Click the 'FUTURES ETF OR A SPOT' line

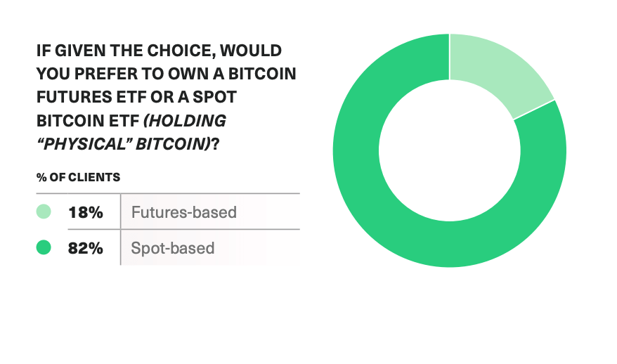tap(136, 97)
